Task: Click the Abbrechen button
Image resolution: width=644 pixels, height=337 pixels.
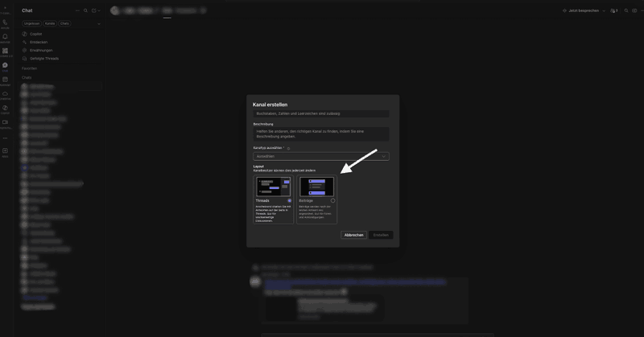Action: coord(353,235)
